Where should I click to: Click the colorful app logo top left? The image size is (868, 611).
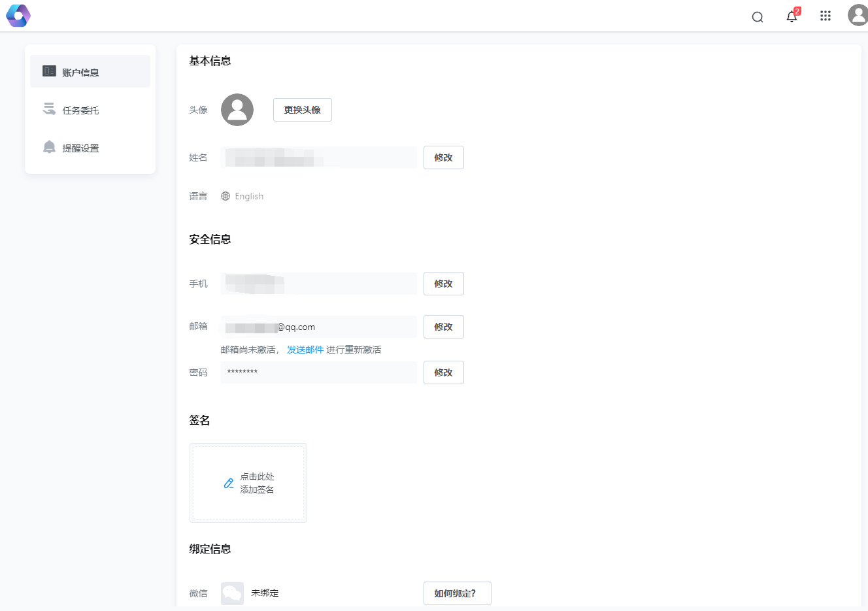18,15
